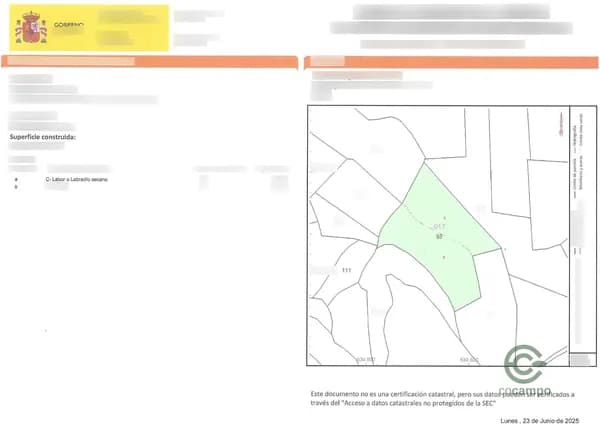This screenshot has height=424, width=600.
Task: Click the 'Superficie construida:' heading
Action: coord(42,136)
